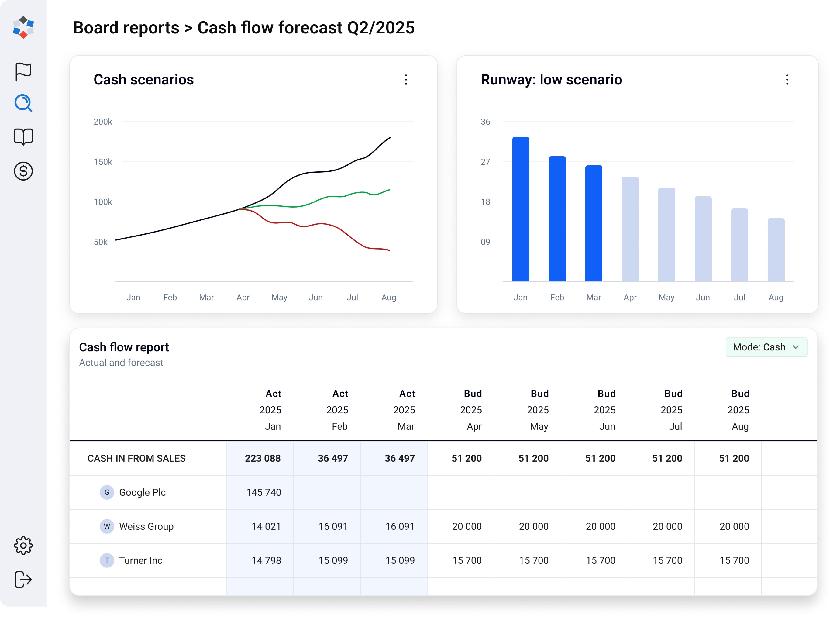Select the CASH IN FROM SALES row
Viewport: 840px width, 620px height.
click(x=137, y=459)
